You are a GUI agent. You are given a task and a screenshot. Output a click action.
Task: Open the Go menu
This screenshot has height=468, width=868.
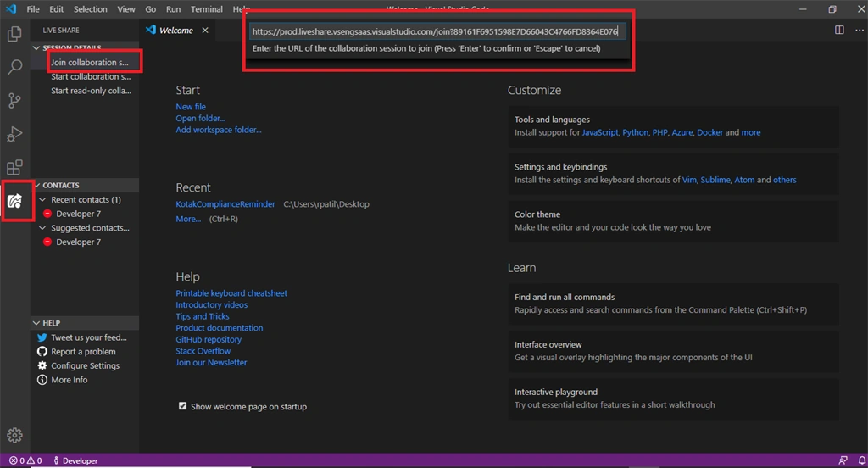pos(151,9)
